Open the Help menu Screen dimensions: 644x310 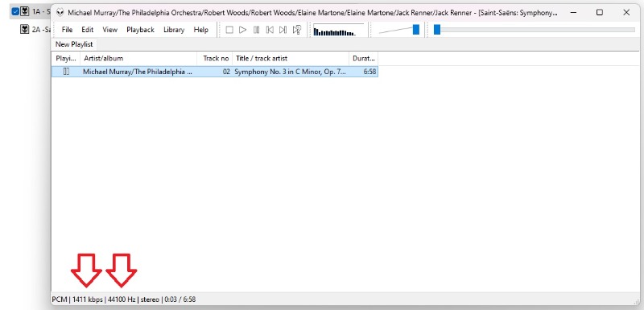(200, 30)
